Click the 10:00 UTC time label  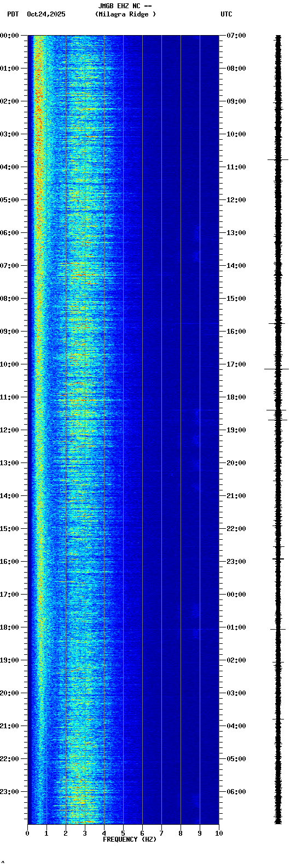236,134
